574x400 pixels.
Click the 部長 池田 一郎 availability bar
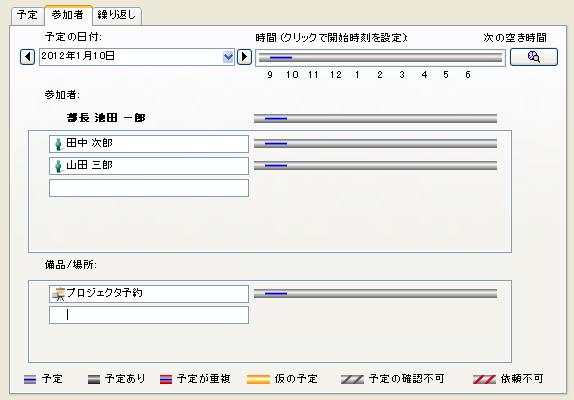tap(375, 119)
